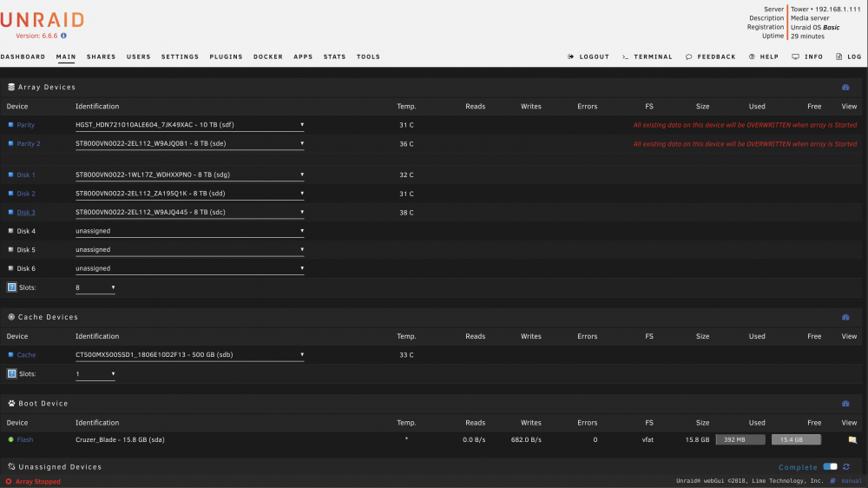
Task: Click the Cache Devices section icon
Action: [11, 317]
